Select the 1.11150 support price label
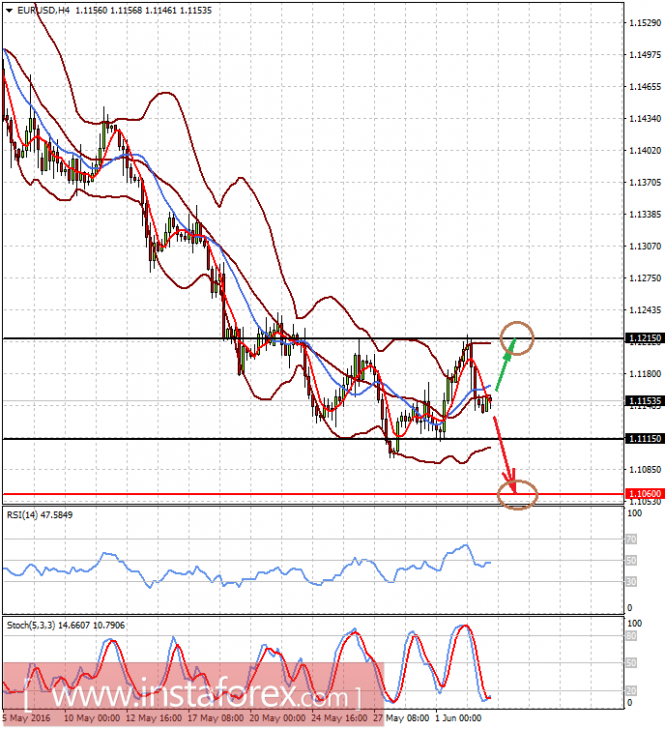The height and width of the screenshot is (729, 665). [x=645, y=438]
